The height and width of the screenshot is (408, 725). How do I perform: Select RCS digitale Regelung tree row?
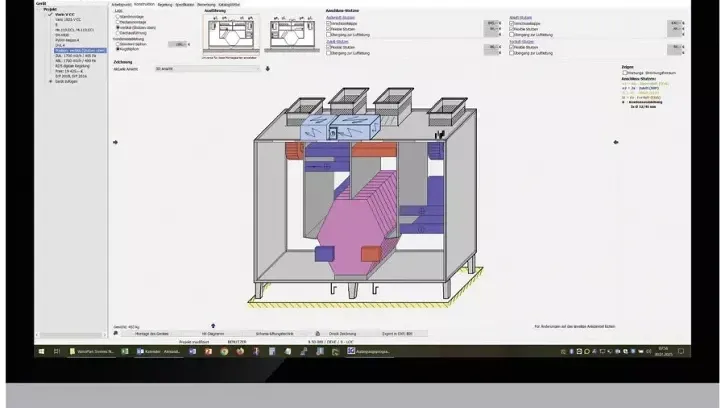point(72,66)
